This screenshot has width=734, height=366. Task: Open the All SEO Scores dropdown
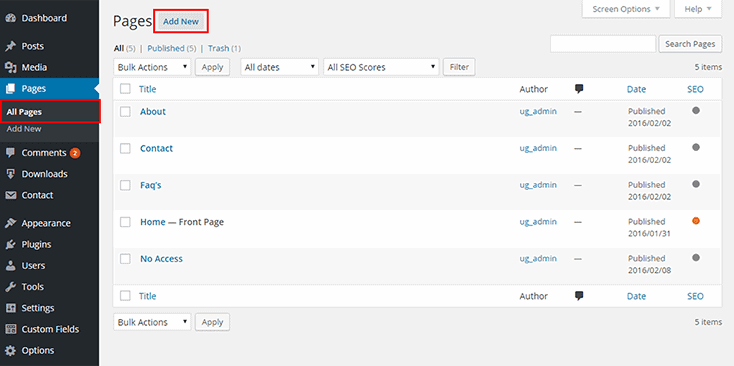[381, 67]
